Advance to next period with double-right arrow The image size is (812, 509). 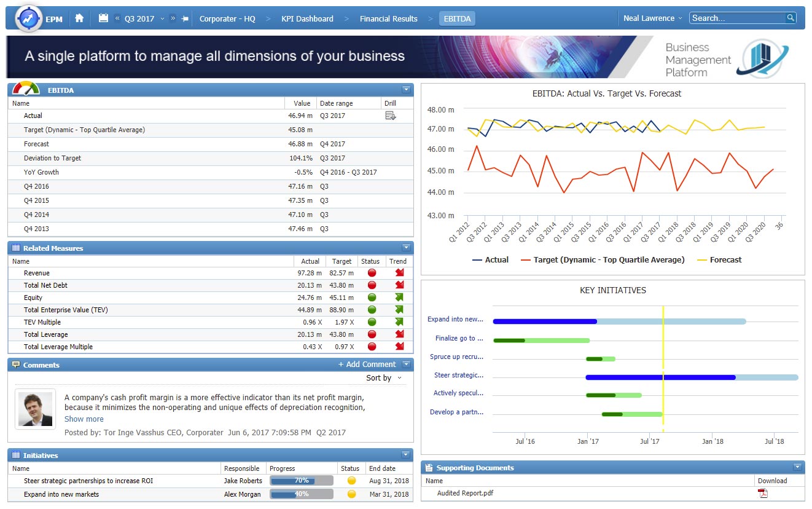coord(173,18)
